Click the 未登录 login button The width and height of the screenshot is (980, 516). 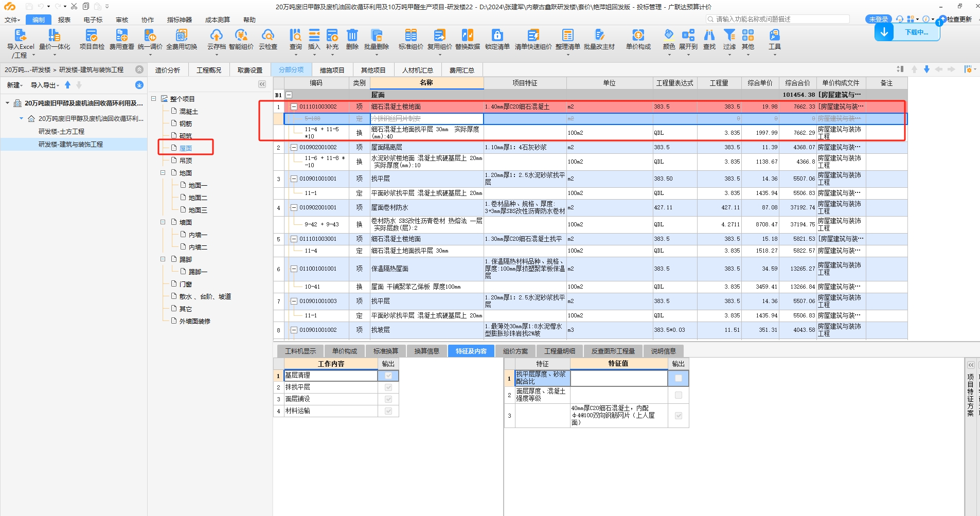(879, 19)
